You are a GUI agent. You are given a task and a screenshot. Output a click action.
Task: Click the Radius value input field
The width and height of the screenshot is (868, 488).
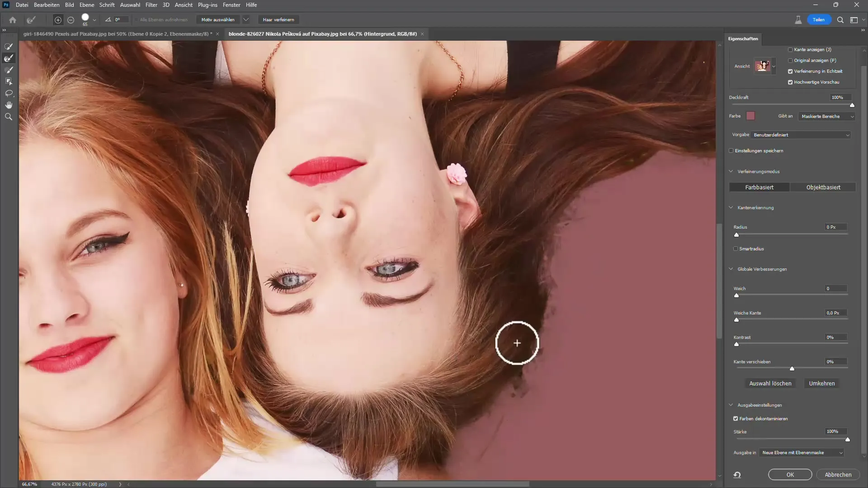point(836,227)
